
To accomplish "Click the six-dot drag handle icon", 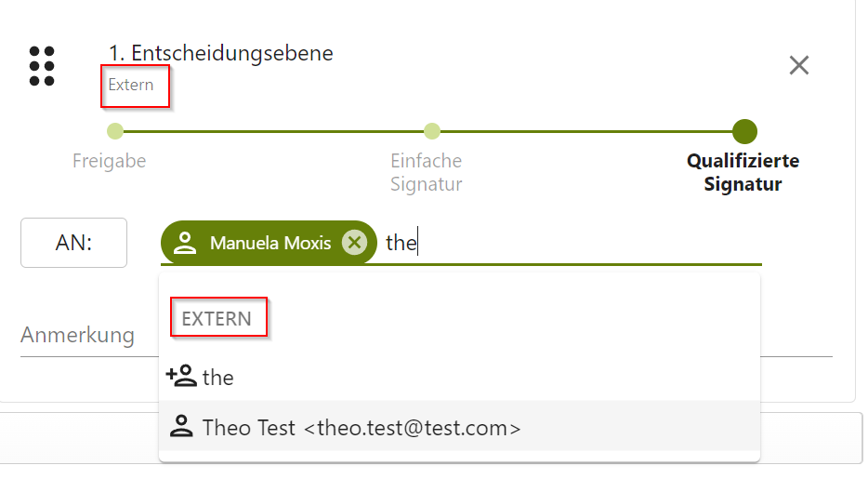I will (x=42, y=66).
